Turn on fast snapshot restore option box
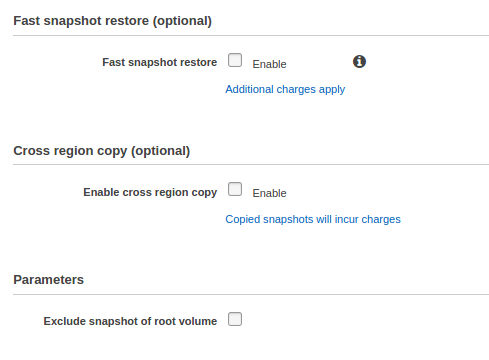The height and width of the screenshot is (360, 489). pyautogui.click(x=235, y=60)
